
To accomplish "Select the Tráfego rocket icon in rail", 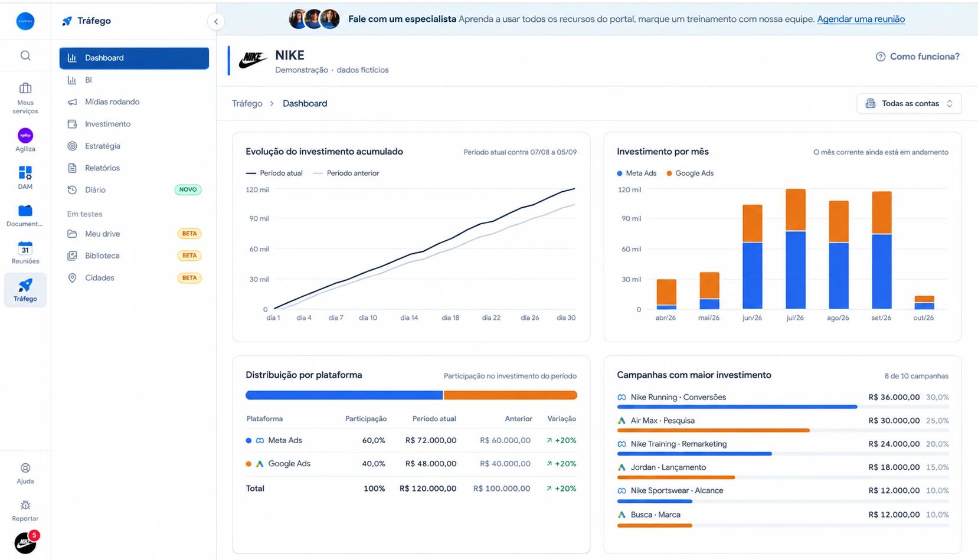I will pyautogui.click(x=25, y=290).
